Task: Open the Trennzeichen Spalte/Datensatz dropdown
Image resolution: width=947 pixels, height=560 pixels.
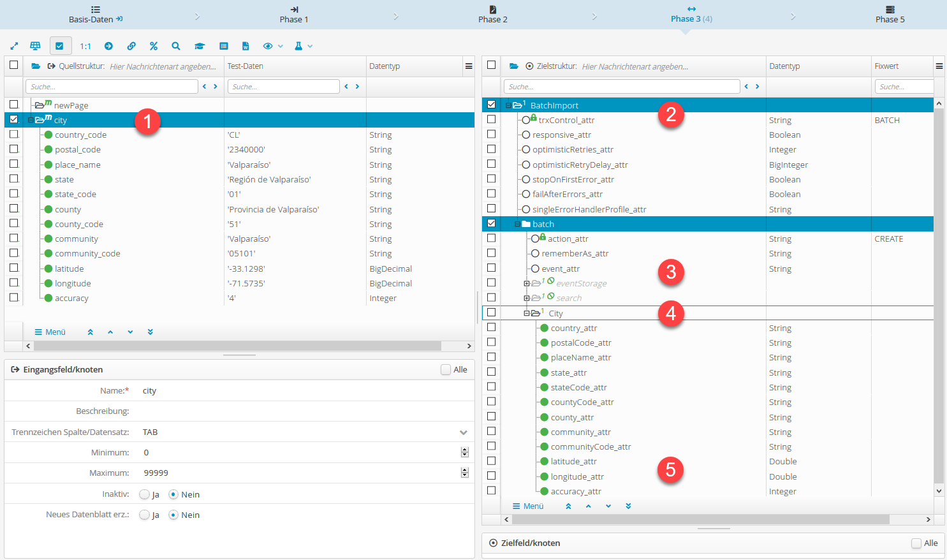Action: click(x=464, y=432)
